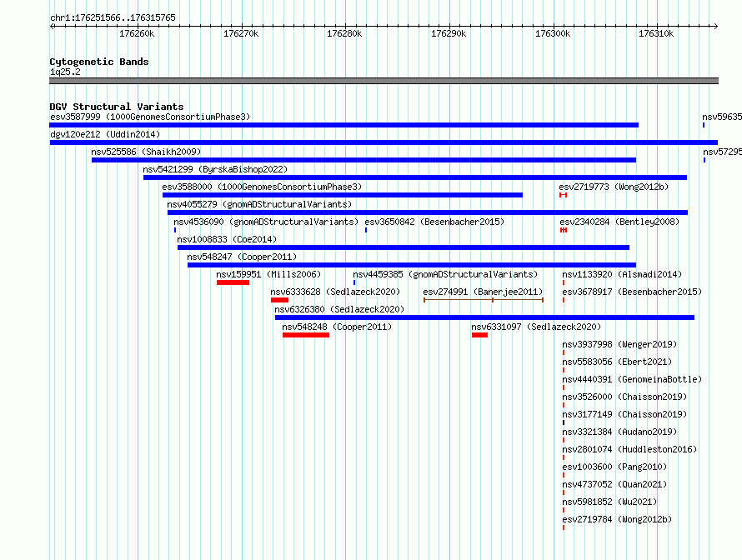
Task: Click the nsv1008833 (Coe2014) label
Action: tap(227, 239)
